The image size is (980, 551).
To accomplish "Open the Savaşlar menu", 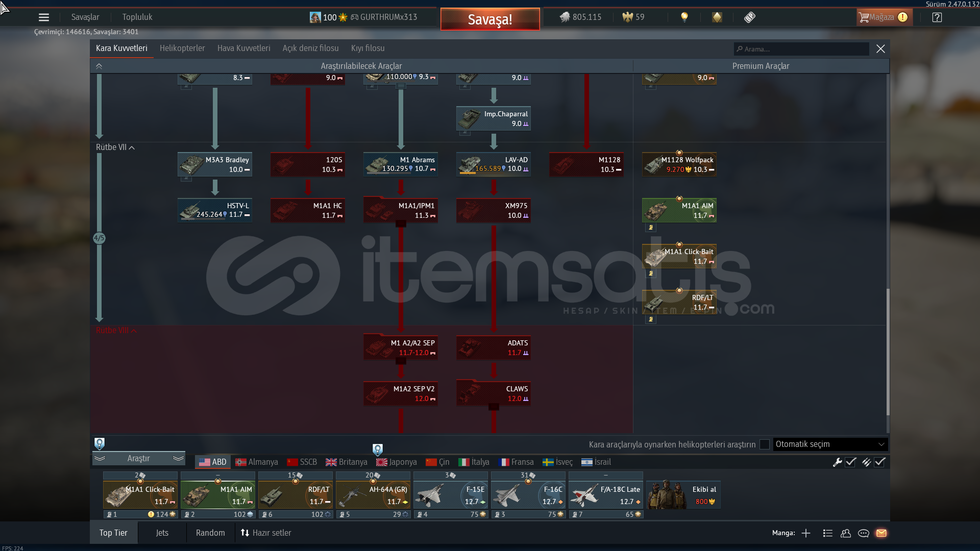I will (85, 17).
